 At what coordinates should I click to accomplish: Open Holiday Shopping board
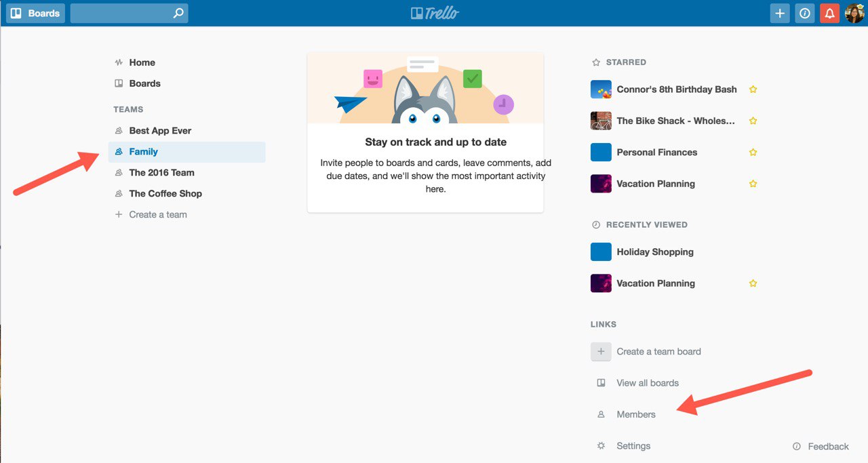point(655,252)
